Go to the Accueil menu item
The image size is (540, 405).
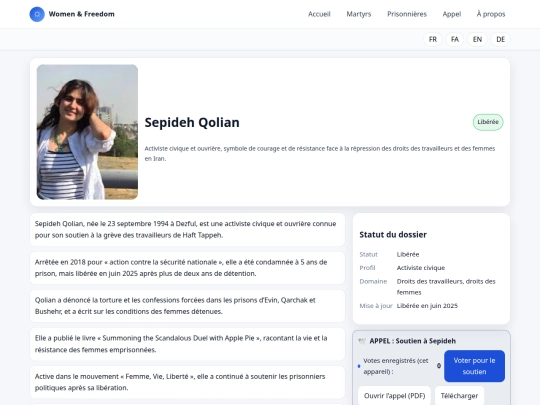(x=319, y=14)
